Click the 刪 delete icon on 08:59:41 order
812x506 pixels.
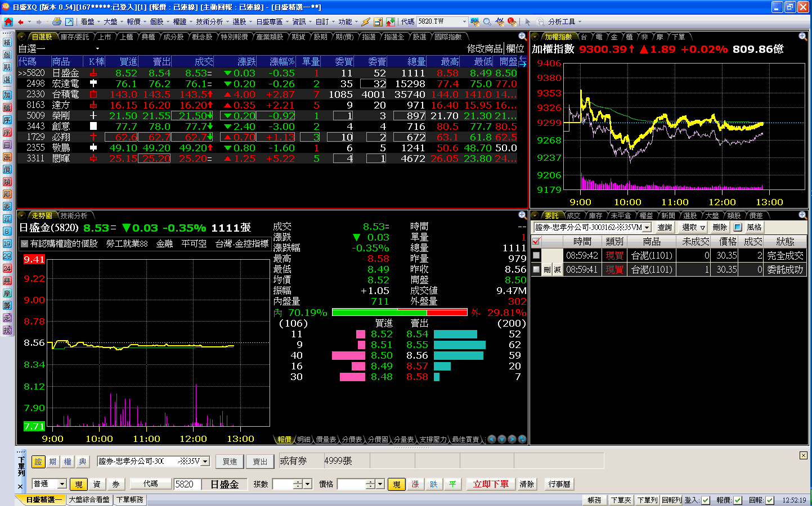click(x=547, y=270)
